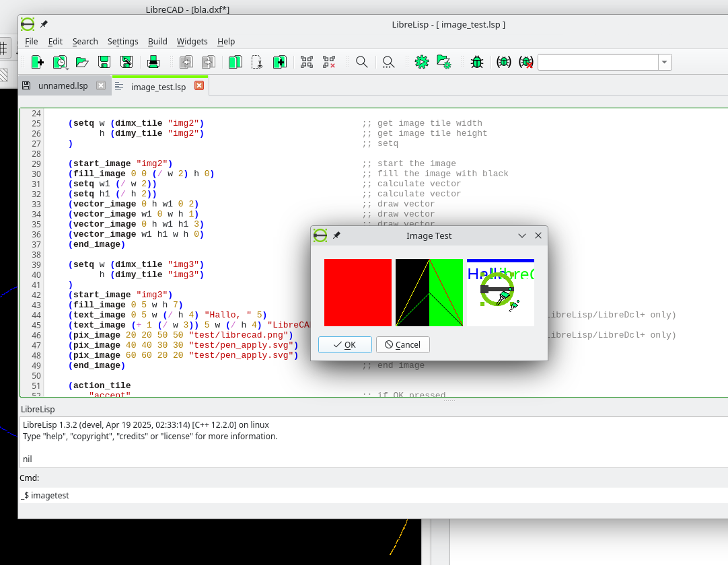Collapse the Image Test dialog with chevron
The width and height of the screenshot is (728, 565).
coord(522,235)
